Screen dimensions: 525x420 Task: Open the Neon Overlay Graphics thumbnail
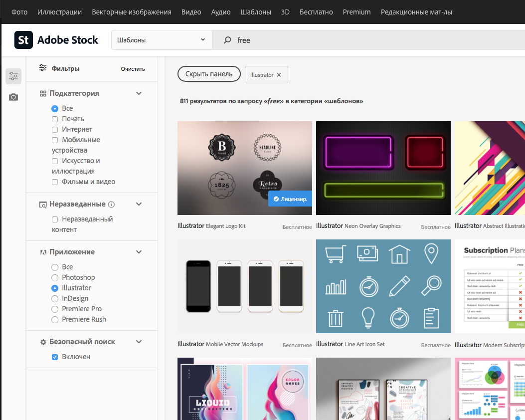383,168
